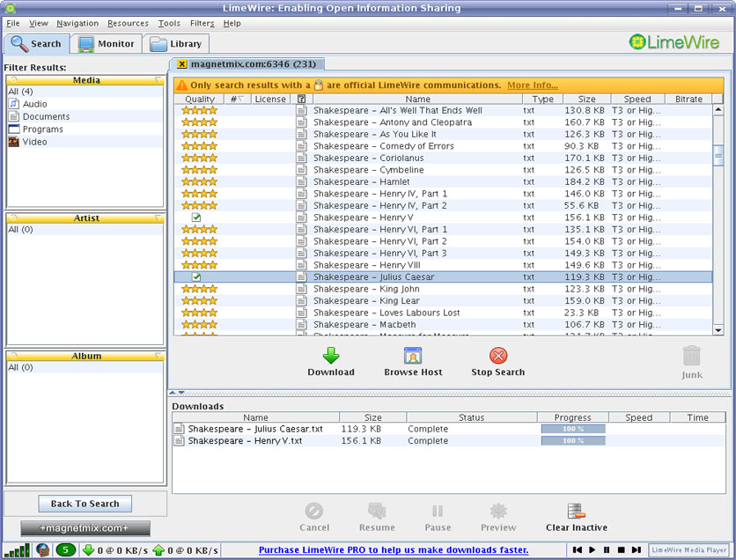The height and width of the screenshot is (560, 736).
Task: Click the results scrollbar down arrow
Action: point(718,330)
